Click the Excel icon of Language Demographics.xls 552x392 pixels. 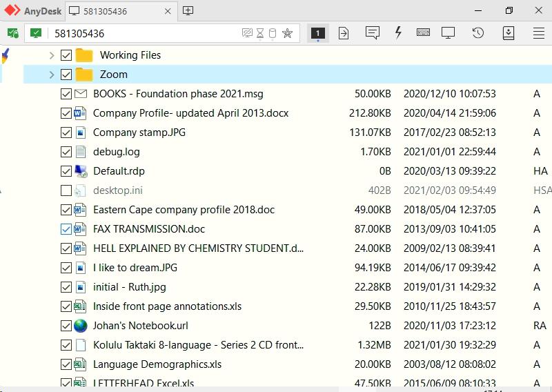tap(80, 364)
